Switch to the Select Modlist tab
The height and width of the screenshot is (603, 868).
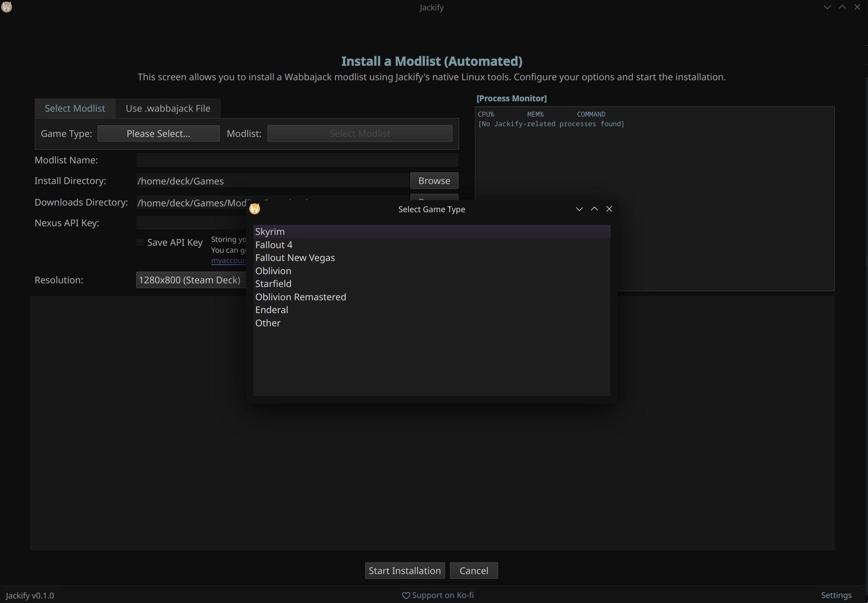pos(75,108)
